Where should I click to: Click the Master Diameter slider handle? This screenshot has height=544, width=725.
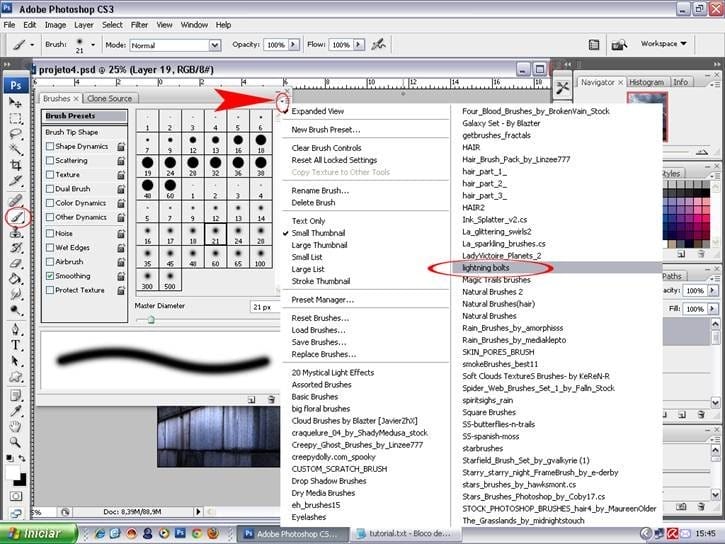point(151,320)
